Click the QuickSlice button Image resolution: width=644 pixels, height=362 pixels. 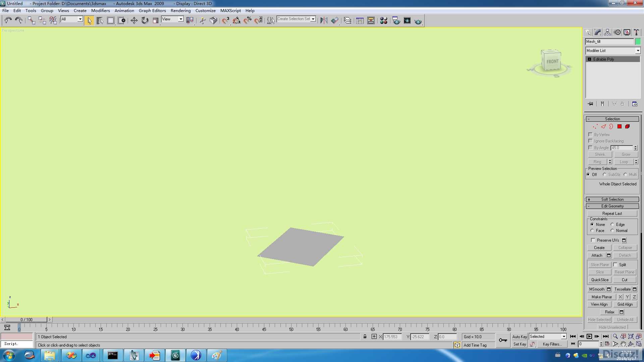click(600, 280)
